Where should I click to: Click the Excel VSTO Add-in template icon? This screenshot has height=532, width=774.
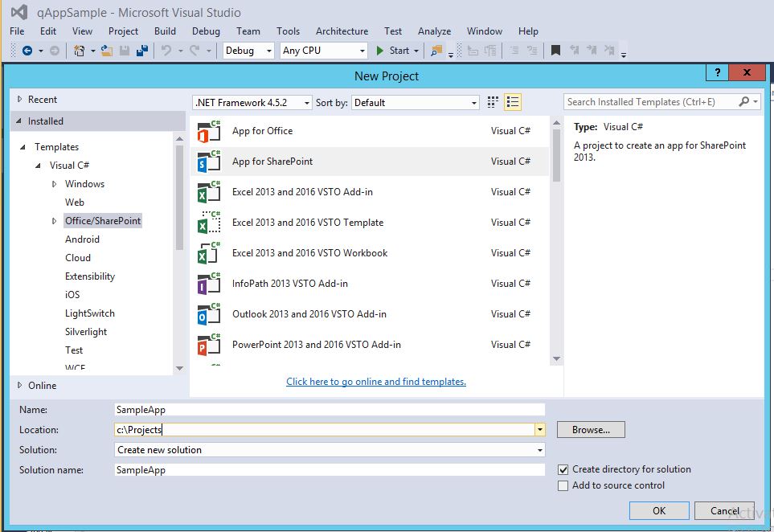click(209, 192)
